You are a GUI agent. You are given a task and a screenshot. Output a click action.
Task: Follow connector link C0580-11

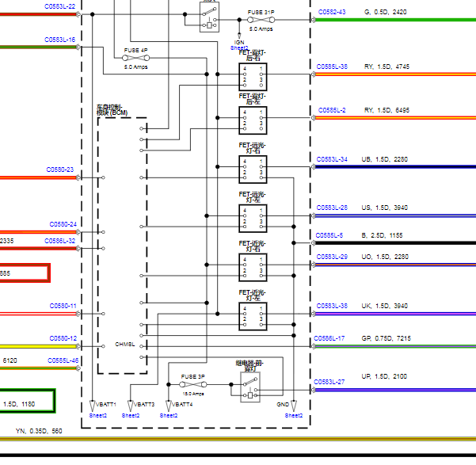(63, 306)
